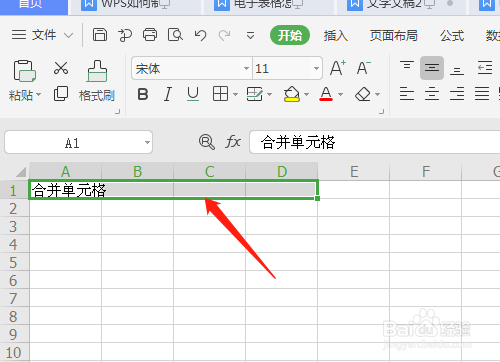Switch to the 电子表格 document tab
The width and height of the screenshot is (500, 362).
pos(268,7)
